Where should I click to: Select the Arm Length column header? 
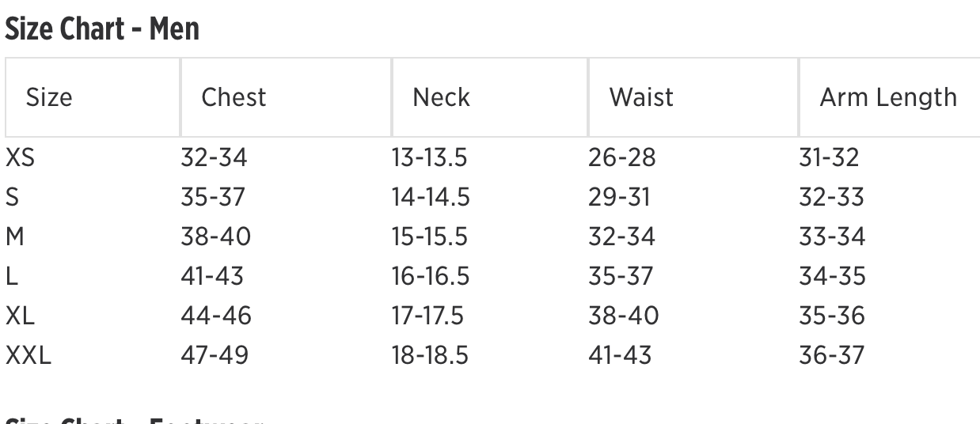tap(888, 97)
